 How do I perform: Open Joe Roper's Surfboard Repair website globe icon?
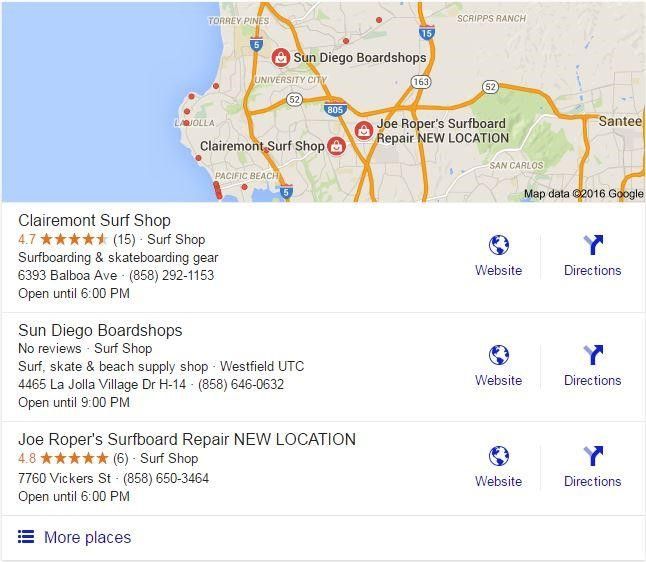498,456
